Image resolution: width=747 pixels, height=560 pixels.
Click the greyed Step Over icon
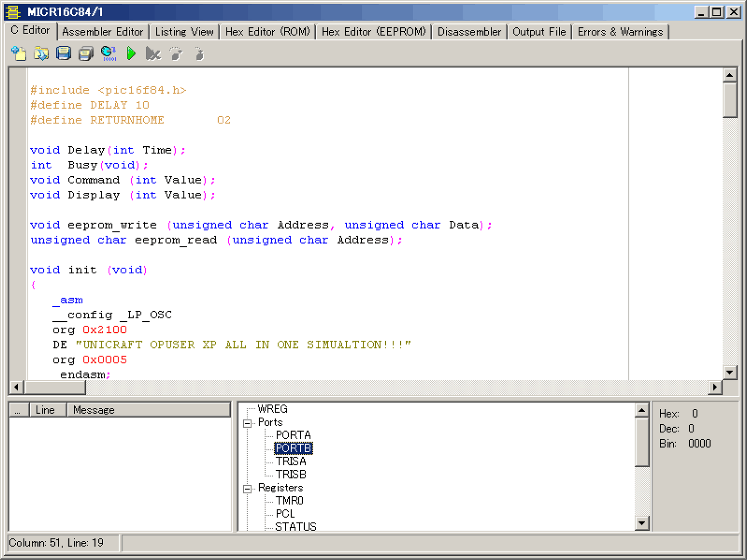[x=176, y=54]
